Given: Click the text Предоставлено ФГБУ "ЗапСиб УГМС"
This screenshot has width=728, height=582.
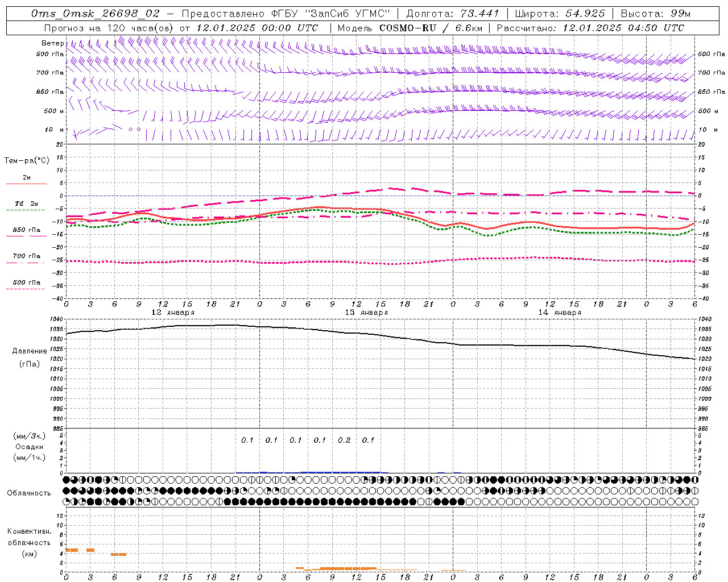Looking at the screenshot, I should click(286, 14).
